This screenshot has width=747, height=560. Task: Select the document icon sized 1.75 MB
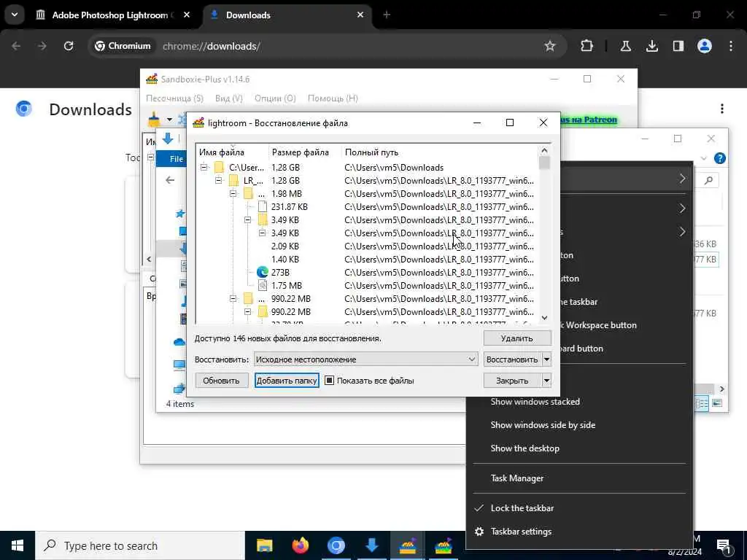[263, 286]
